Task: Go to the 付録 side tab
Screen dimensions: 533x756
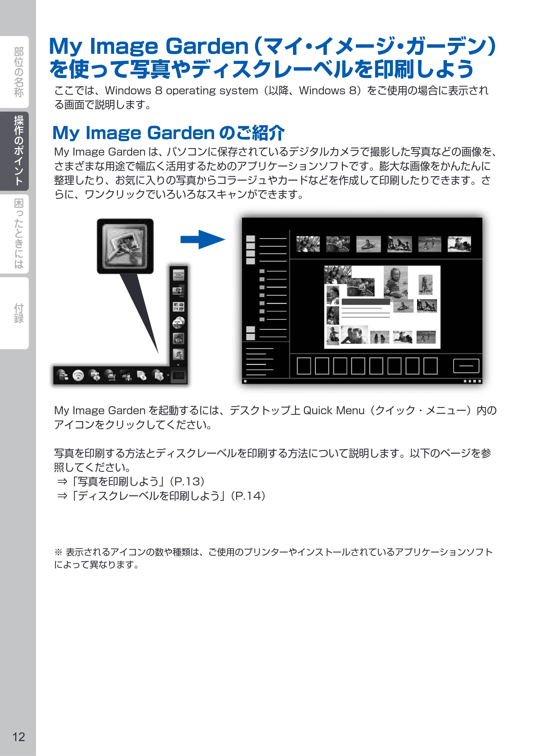Action: [x=14, y=313]
